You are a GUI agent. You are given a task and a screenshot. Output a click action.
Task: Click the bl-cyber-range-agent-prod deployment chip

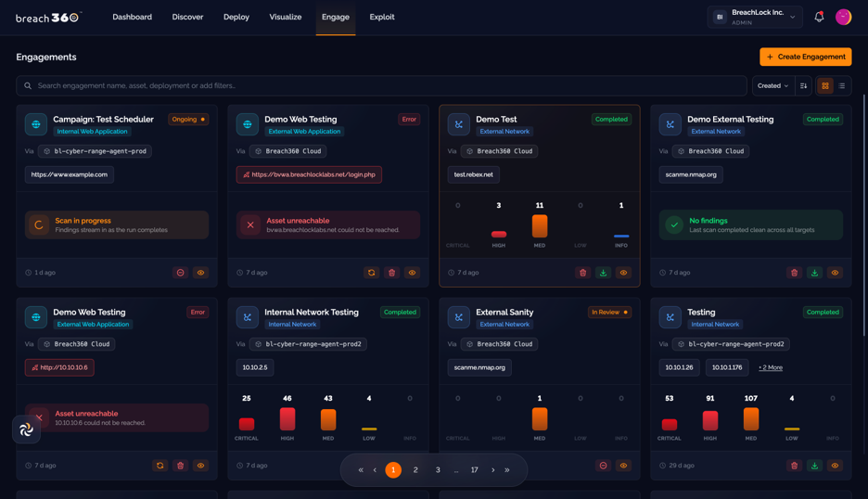(95, 151)
